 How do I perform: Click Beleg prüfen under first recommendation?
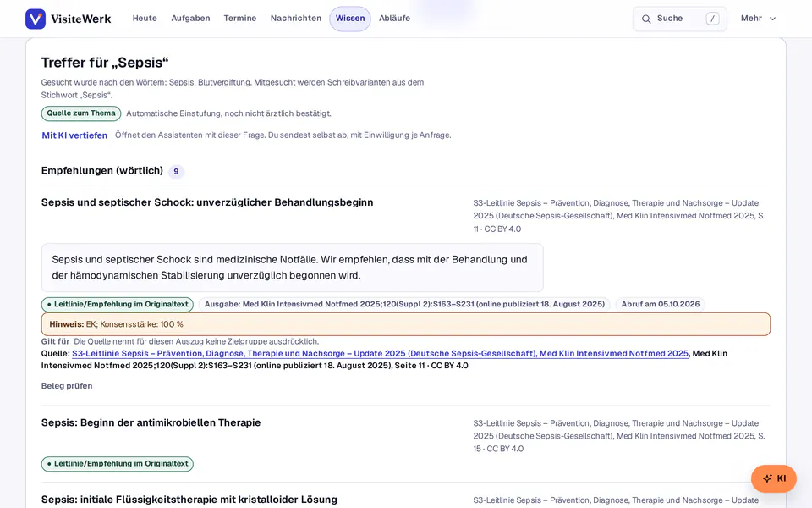click(x=67, y=386)
